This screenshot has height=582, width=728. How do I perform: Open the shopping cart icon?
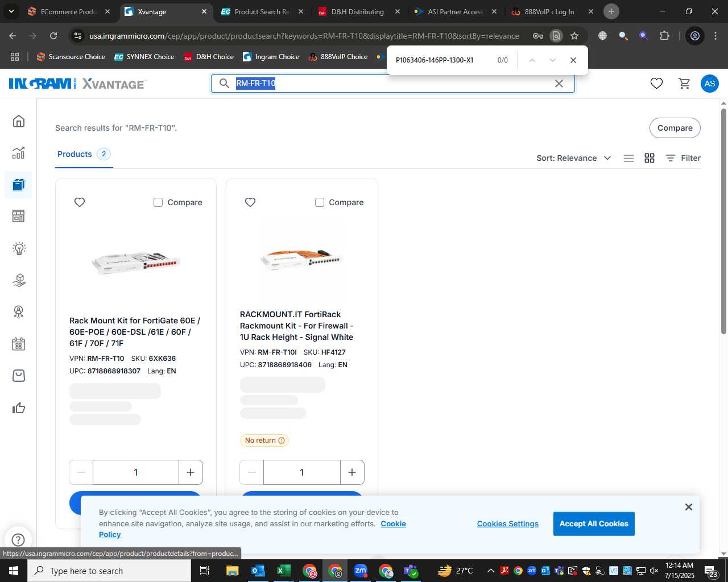point(685,84)
